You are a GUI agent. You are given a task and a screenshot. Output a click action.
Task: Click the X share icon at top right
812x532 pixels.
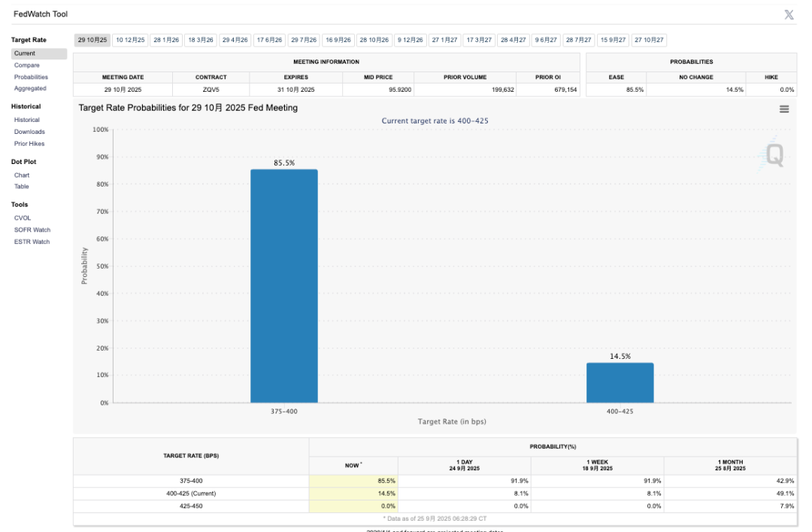point(789,14)
